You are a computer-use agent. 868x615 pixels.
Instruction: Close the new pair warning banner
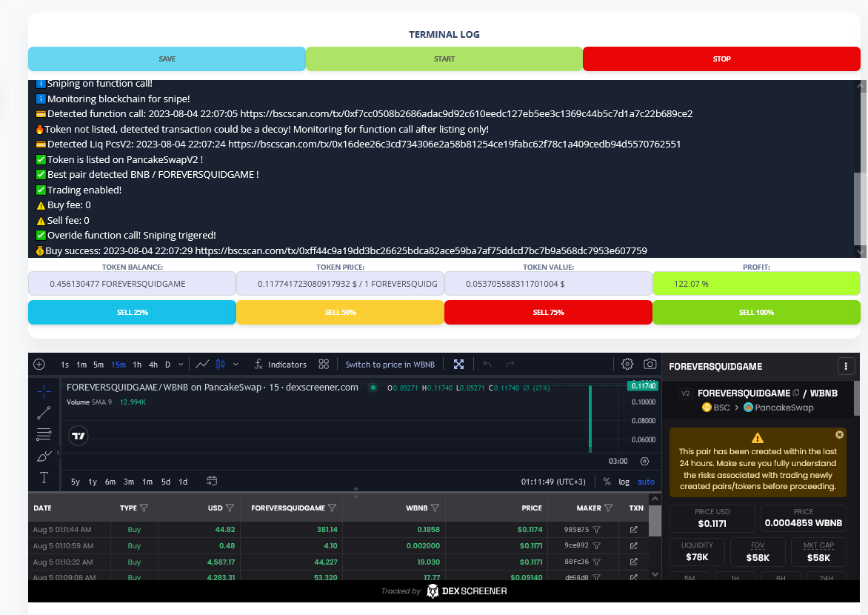coord(839,435)
